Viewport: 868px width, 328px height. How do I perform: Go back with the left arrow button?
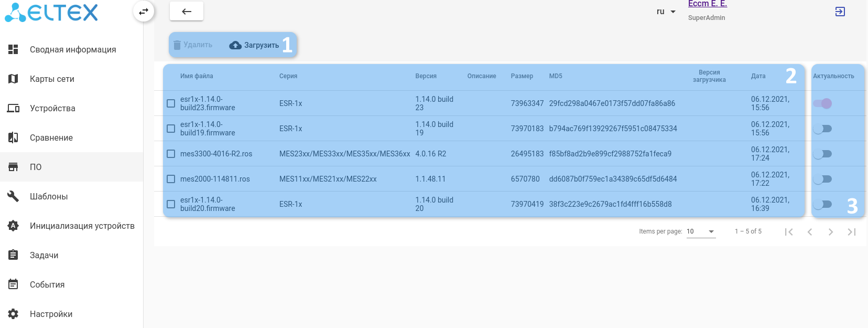coord(187,11)
